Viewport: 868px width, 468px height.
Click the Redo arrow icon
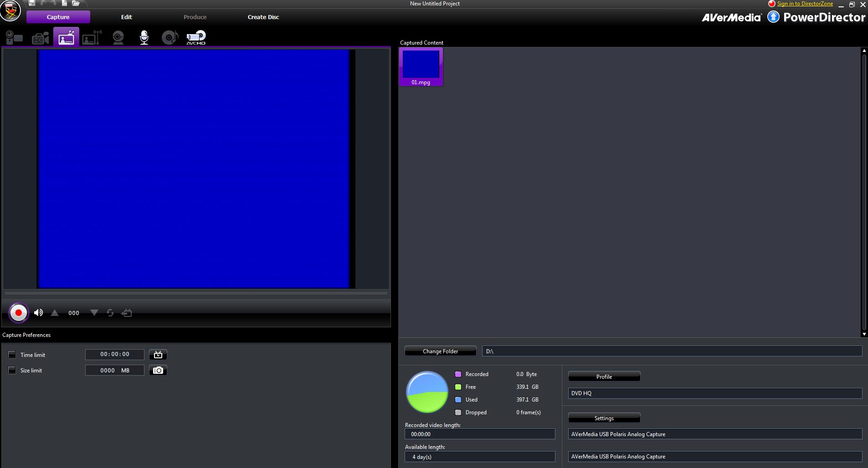[x=54, y=3]
